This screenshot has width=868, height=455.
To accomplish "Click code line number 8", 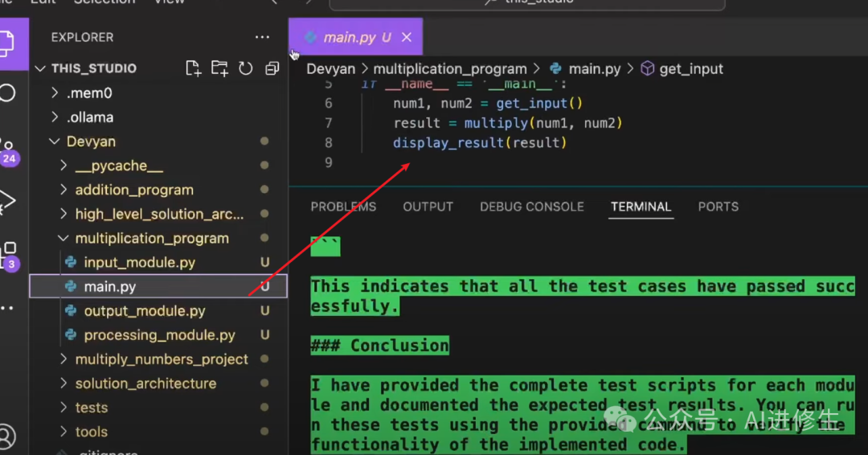I will pyautogui.click(x=329, y=143).
